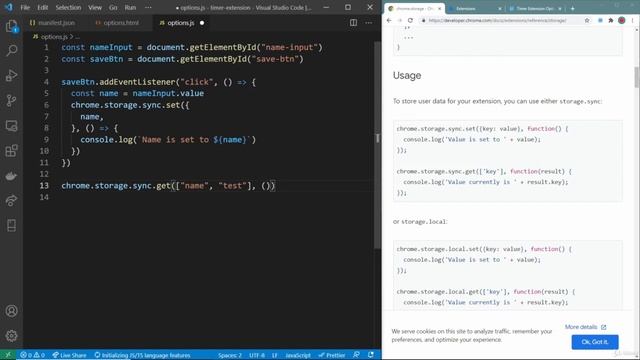Open the Manage gear icon

click(11, 336)
